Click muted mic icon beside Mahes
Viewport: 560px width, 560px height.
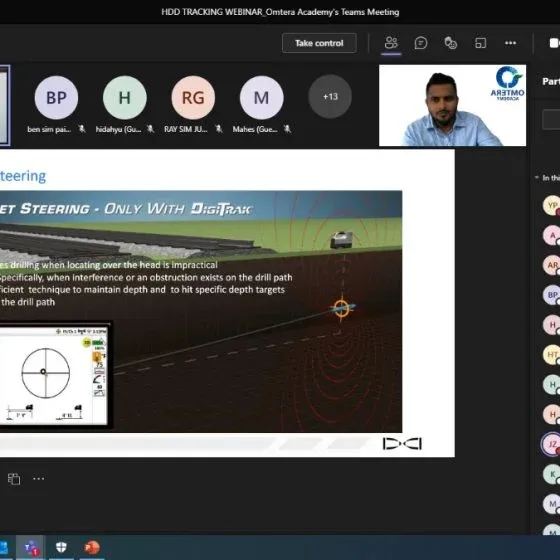[287, 129]
